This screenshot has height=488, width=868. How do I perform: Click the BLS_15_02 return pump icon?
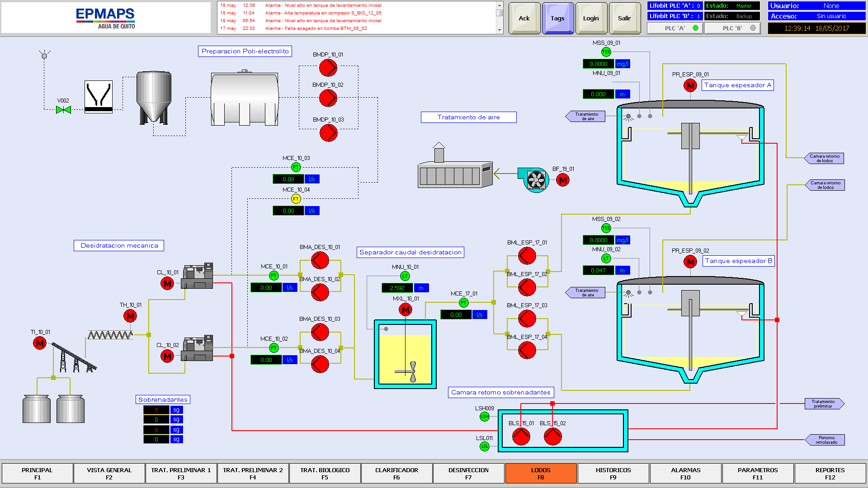click(552, 436)
